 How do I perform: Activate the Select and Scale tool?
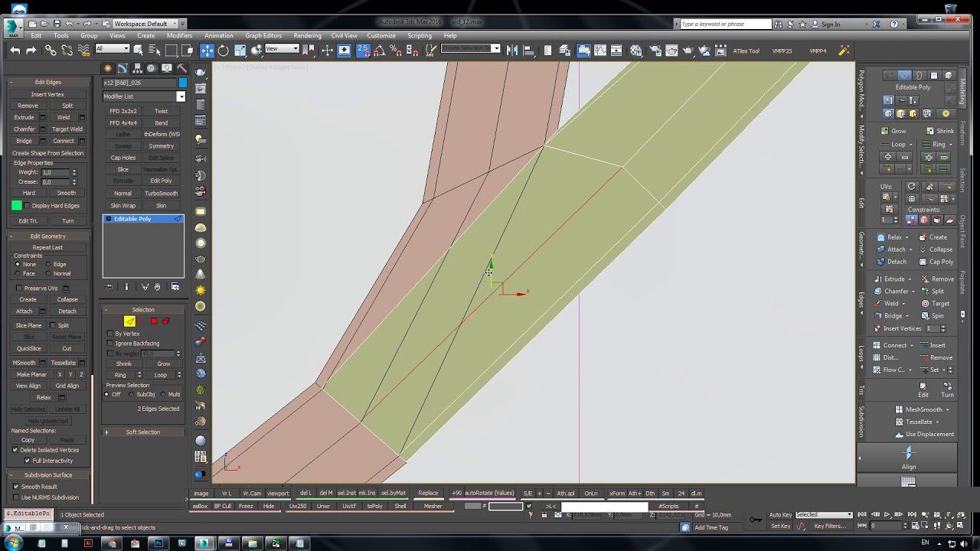coord(240,51)
